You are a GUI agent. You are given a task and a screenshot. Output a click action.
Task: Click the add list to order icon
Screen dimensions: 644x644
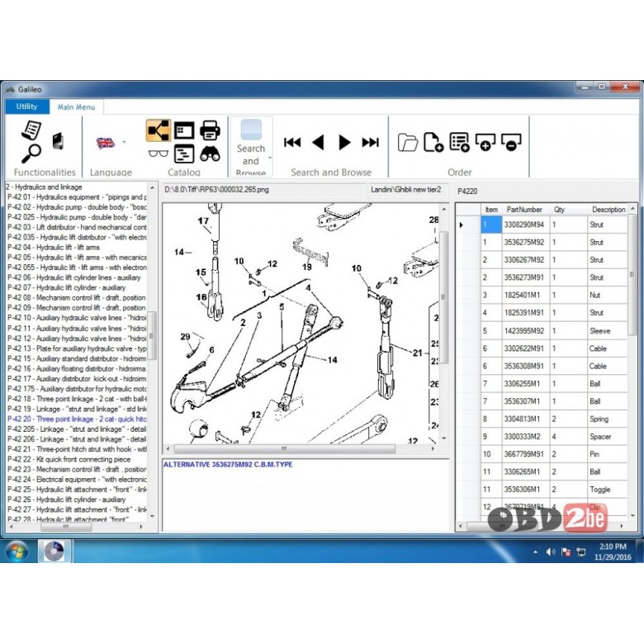[459, 142]
